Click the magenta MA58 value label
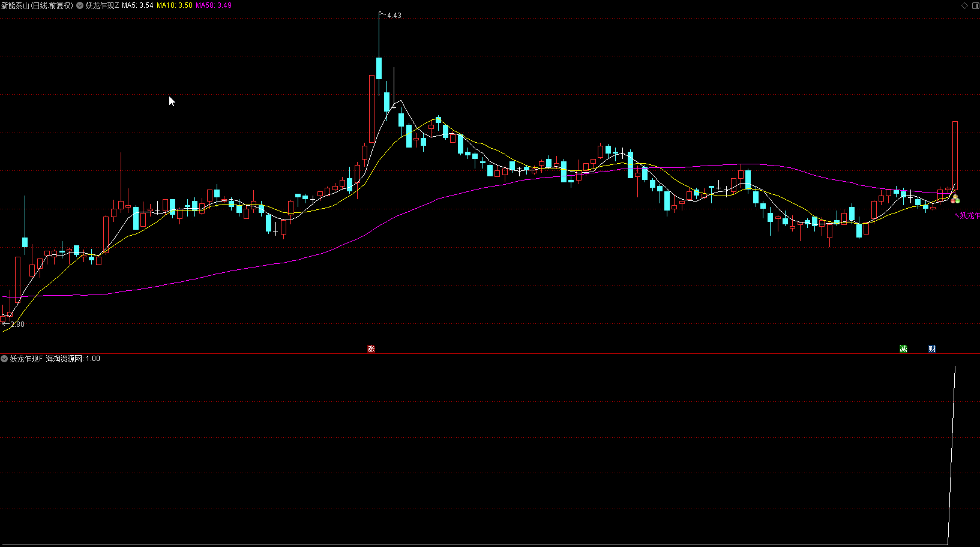 (x=214, y=5)
